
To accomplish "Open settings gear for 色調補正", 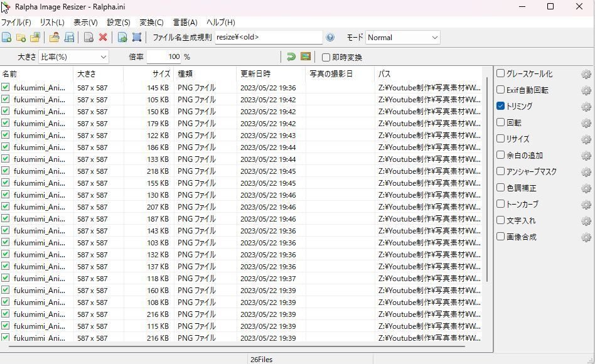I will point(586,188).
